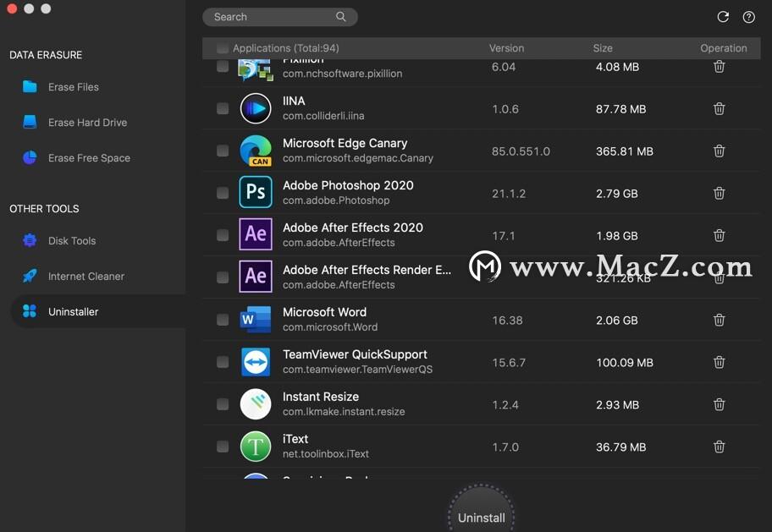
Task: Click the Erase Hard Drive icon
Action: coord(30,122)
